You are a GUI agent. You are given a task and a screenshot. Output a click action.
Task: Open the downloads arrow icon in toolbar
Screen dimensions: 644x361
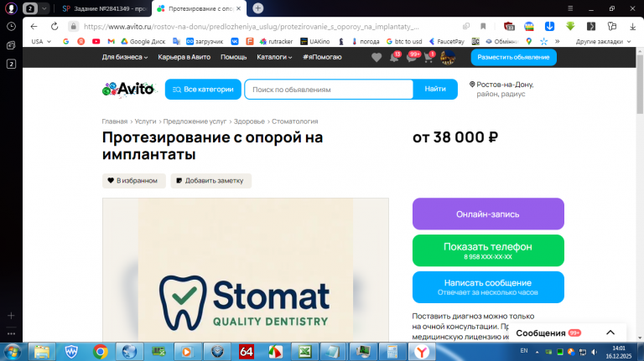coord(632,26)
